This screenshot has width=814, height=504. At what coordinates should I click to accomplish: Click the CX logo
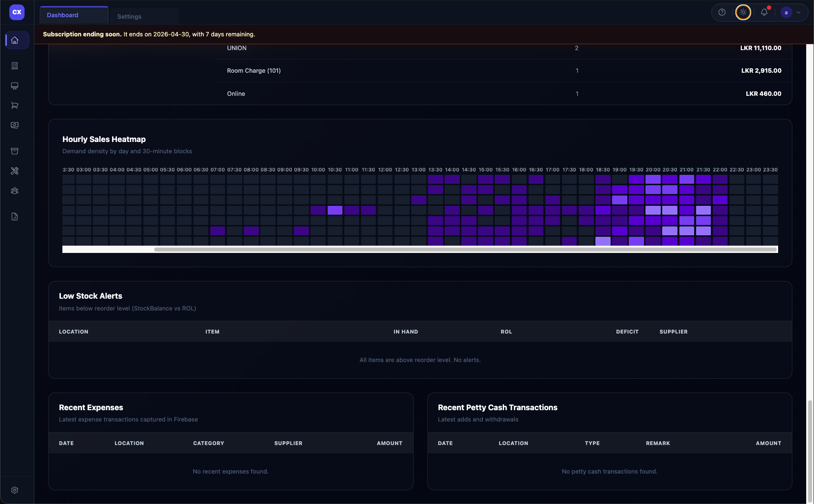[17, 12]
